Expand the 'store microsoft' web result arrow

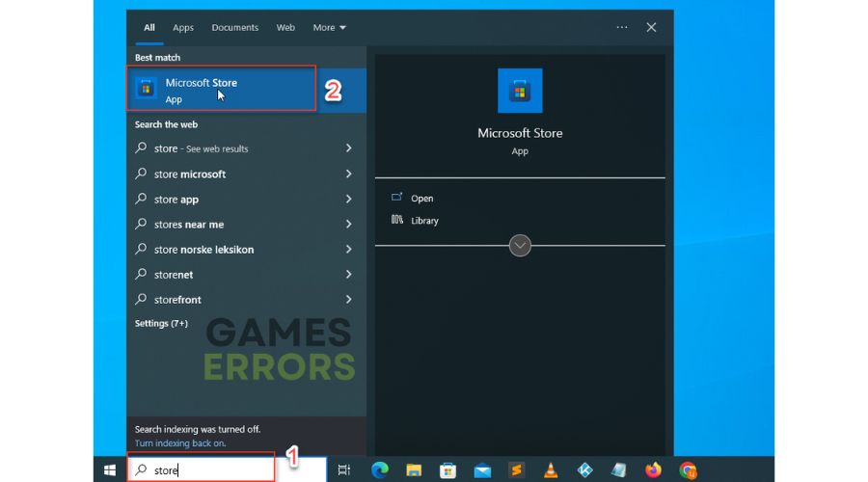tap(349, 174)
